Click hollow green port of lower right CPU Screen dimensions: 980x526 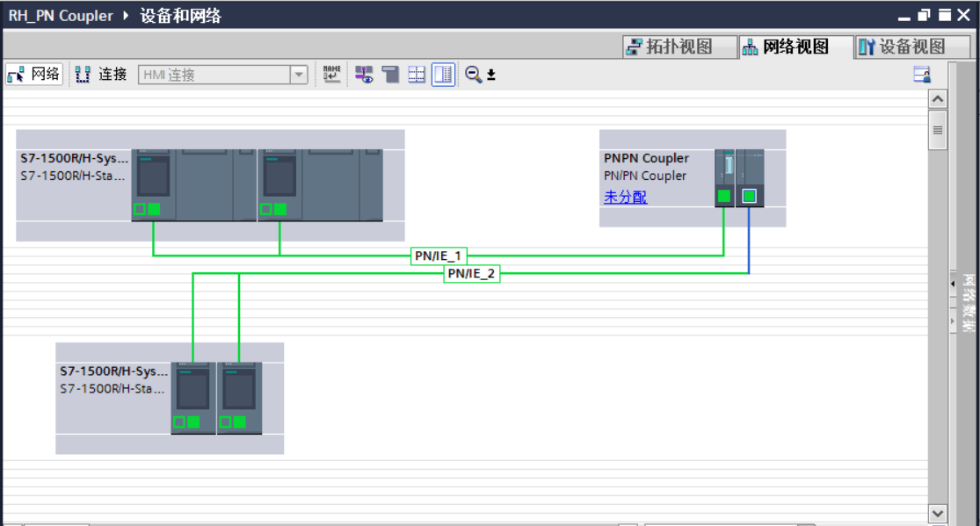coord(226,422)
